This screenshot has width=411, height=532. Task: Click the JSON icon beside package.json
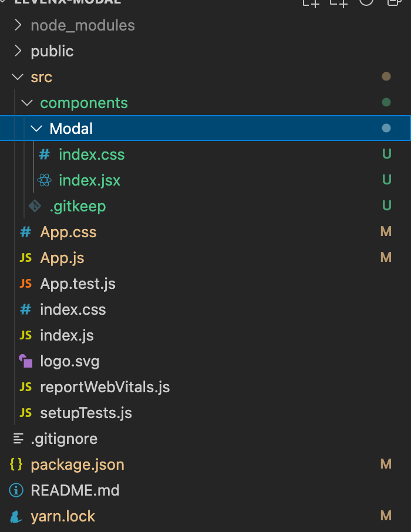(x=18, y=464)
